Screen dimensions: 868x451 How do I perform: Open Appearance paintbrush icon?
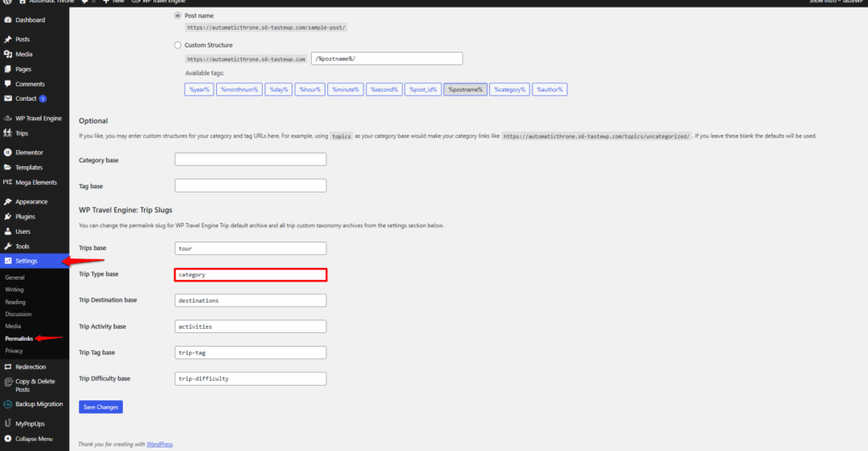[8, 202]
